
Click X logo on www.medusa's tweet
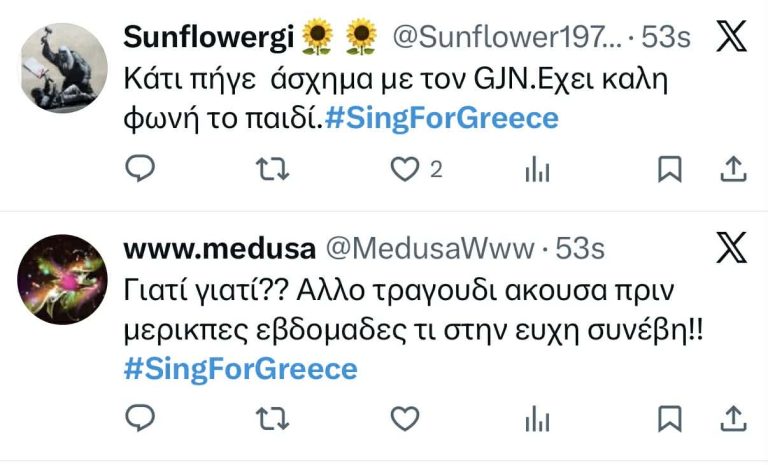(x=732, y=248)
